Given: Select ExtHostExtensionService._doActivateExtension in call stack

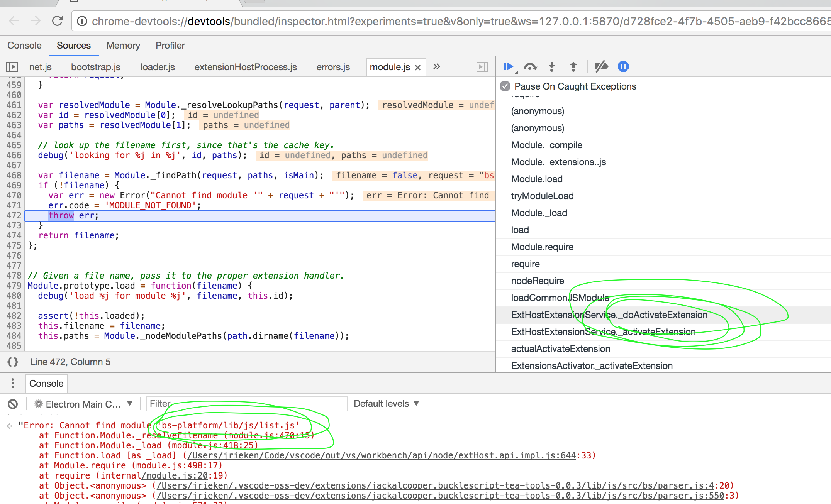Looking at the screenshot, I should [609, 315].
